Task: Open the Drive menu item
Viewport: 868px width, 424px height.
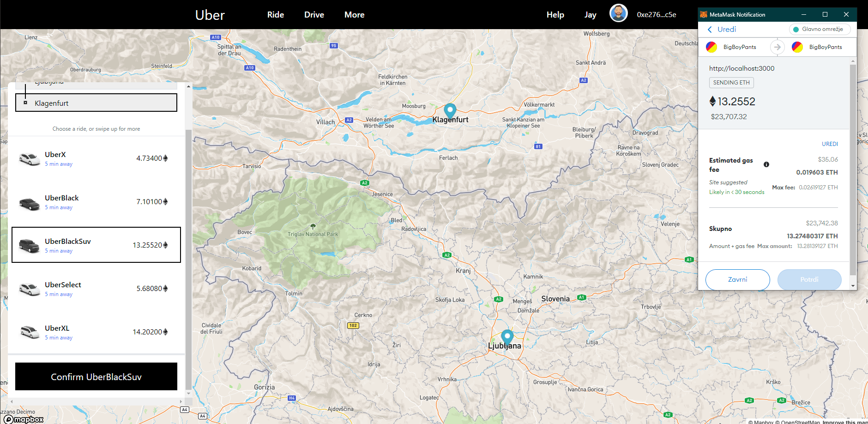Action: (x=314, y=15)
